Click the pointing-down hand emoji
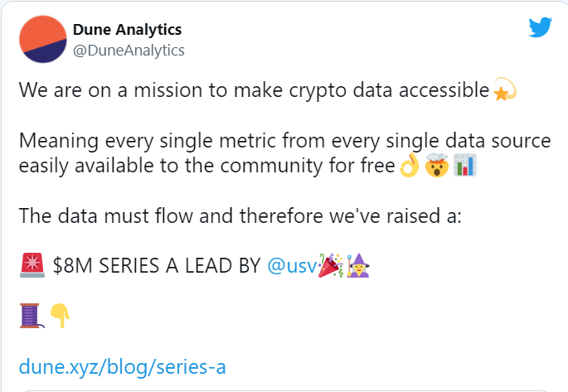 point(60,316)
